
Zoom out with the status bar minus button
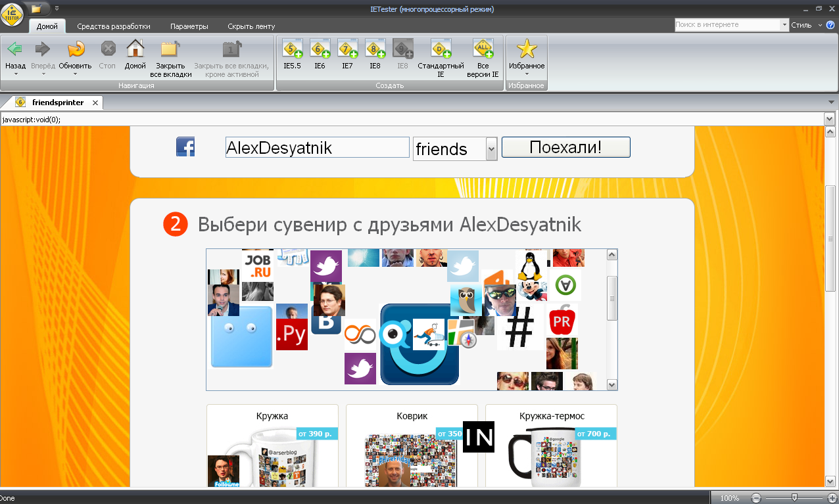point(756,498)
